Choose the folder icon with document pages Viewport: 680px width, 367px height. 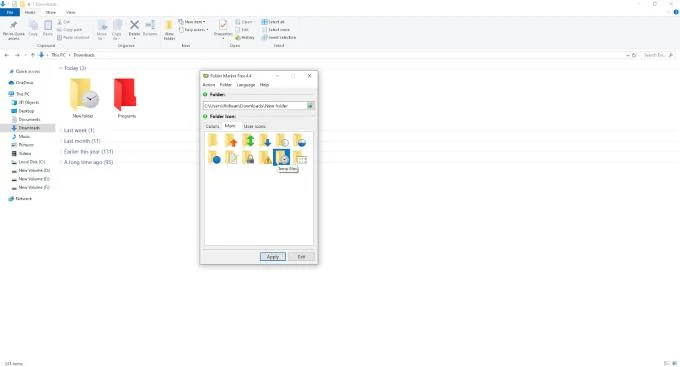231,157
